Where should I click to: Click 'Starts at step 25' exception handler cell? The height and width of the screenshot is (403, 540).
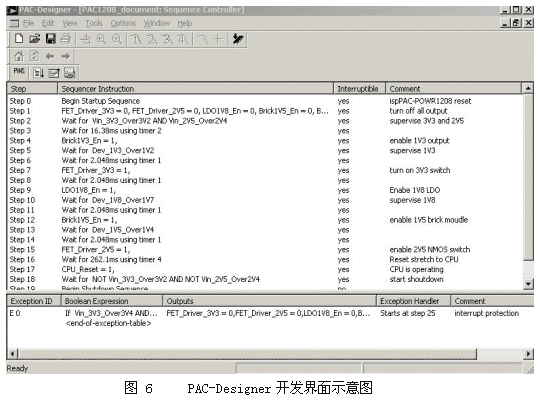(407, 313)
